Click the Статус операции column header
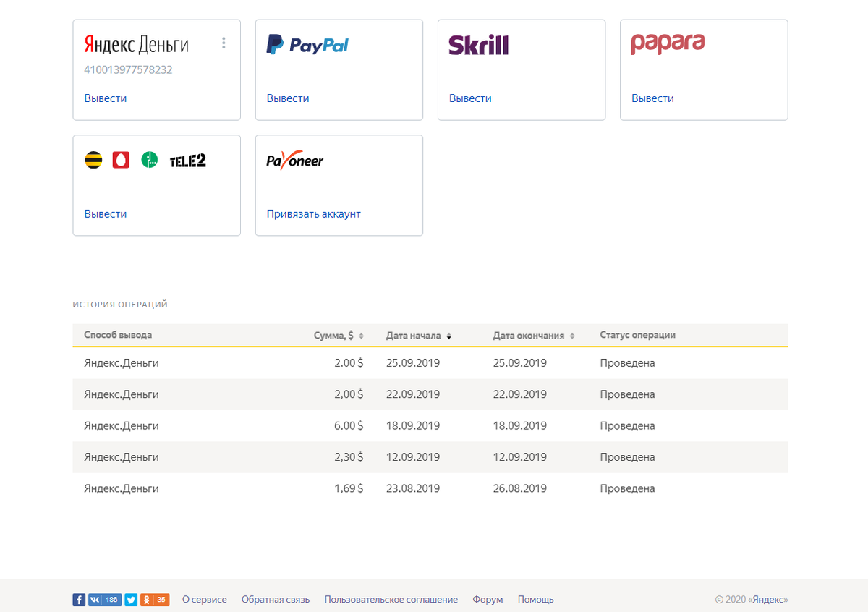 (637, 335)
